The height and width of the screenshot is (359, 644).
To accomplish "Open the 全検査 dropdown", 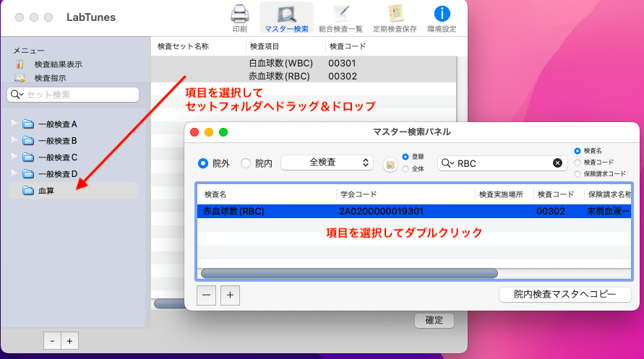I will [327, 163].
